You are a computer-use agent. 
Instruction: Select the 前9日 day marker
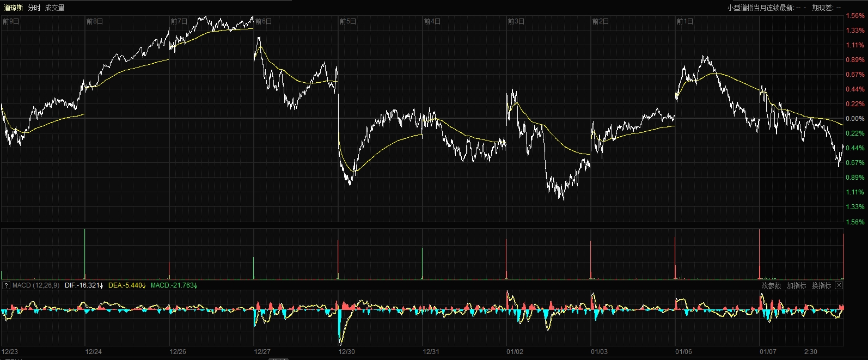tap(11, 21)
